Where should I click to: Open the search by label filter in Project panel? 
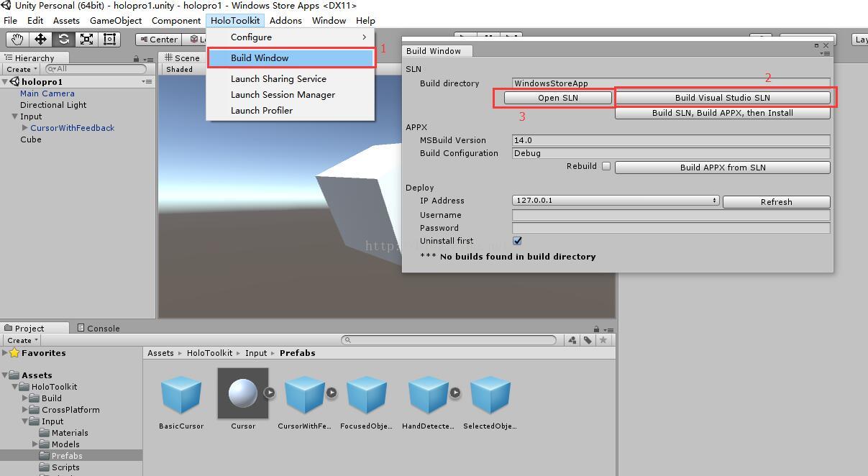[588, 340]
